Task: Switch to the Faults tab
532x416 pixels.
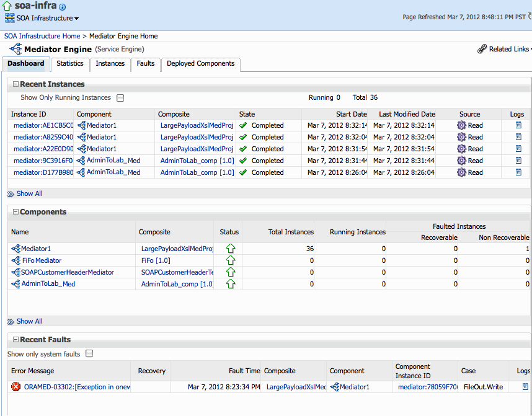Action: (145, 63)
